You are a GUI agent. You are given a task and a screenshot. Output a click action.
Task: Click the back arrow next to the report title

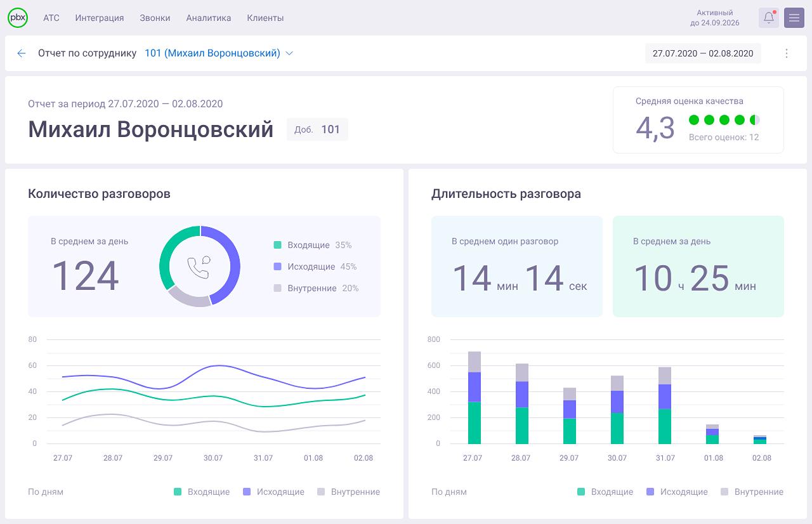[x=21, y=53]
